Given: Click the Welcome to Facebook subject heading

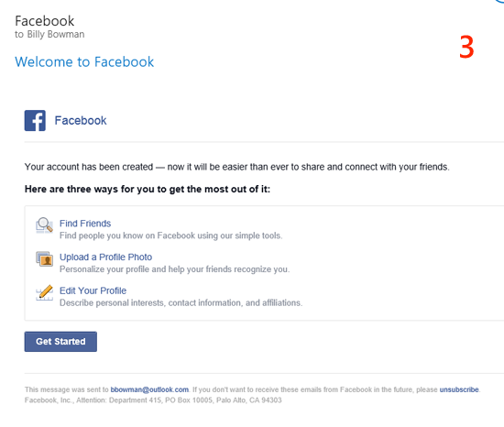Looking at the screenshot, I should tap(84, 61).
